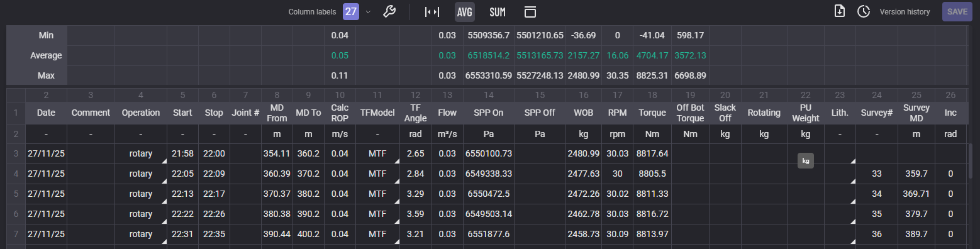
Task: Open the MTF dropdown in the 3.59 TF Angle row
Action: coord(396,221)
